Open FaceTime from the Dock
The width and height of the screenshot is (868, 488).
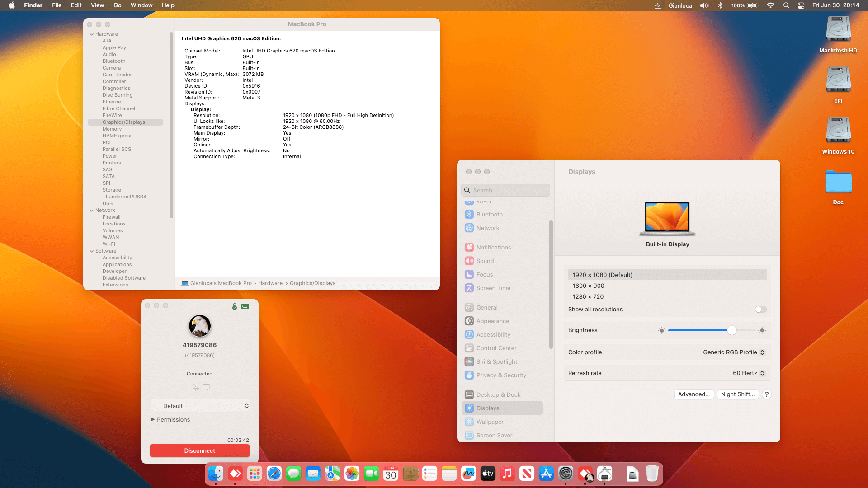pyautogui.click(x=371, y=474)
